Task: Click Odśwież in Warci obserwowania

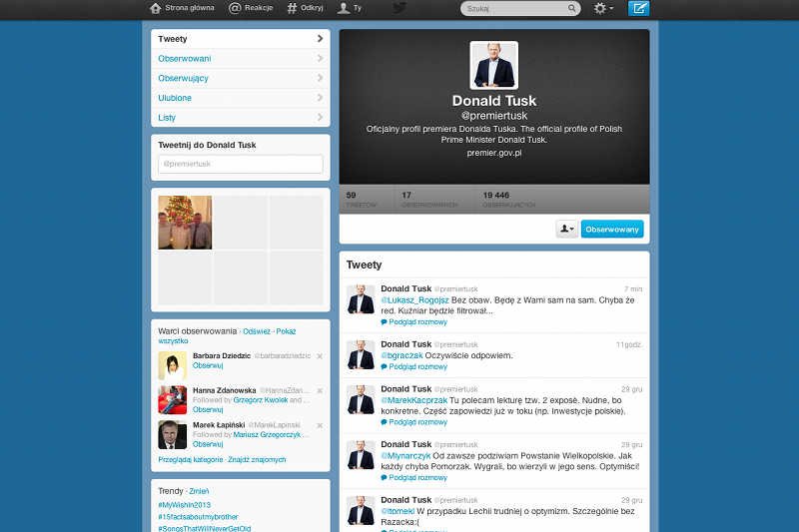Action: [257, 331]
